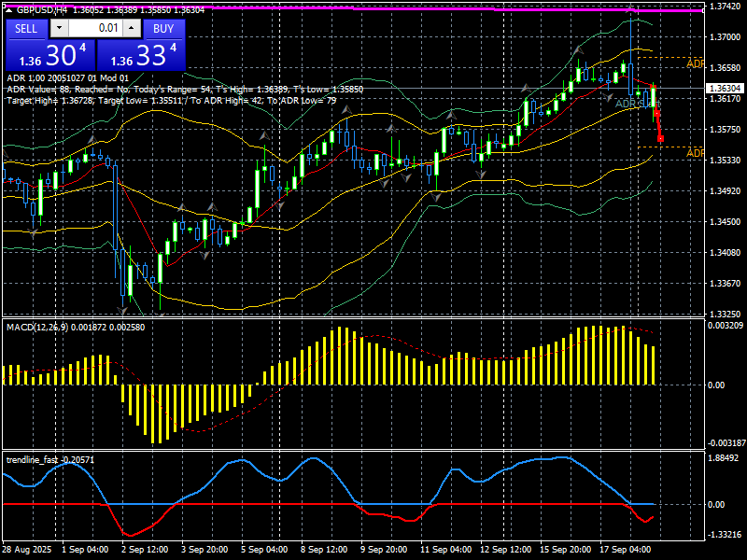Click the trendline scale value -1.33216
This screenshot has width=747, height=560.
723,535
